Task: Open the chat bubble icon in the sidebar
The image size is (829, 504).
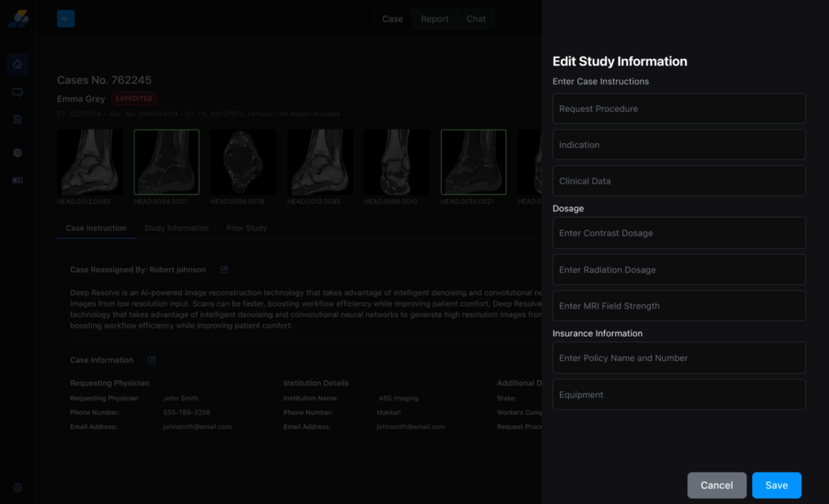Action: pos(17,92)
